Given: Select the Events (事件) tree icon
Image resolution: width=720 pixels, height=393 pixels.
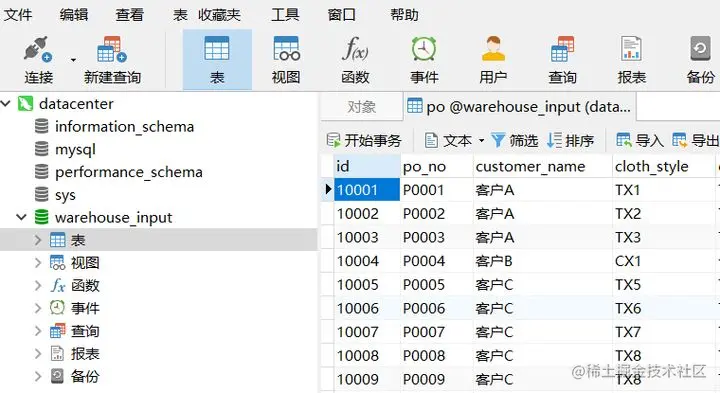Looking at the screenshot, I should click(x=57, y=308).
